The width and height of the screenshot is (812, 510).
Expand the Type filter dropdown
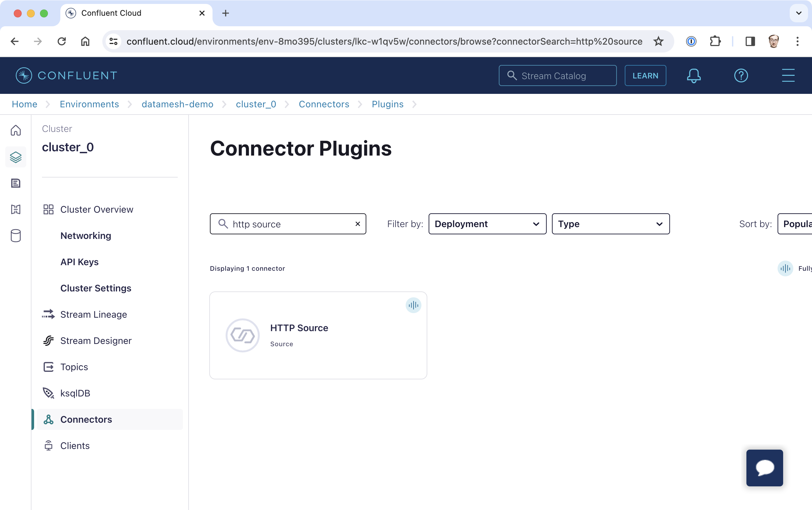(610, 224)
